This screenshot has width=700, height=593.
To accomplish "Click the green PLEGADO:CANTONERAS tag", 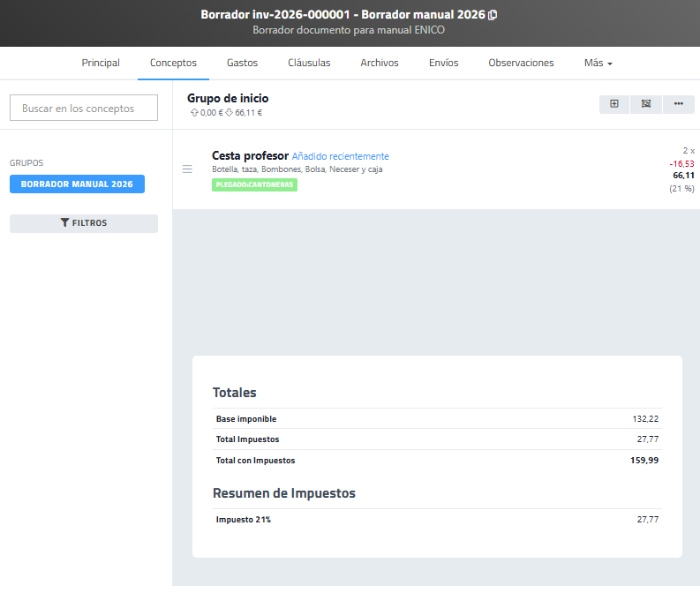I will point(254,184).
